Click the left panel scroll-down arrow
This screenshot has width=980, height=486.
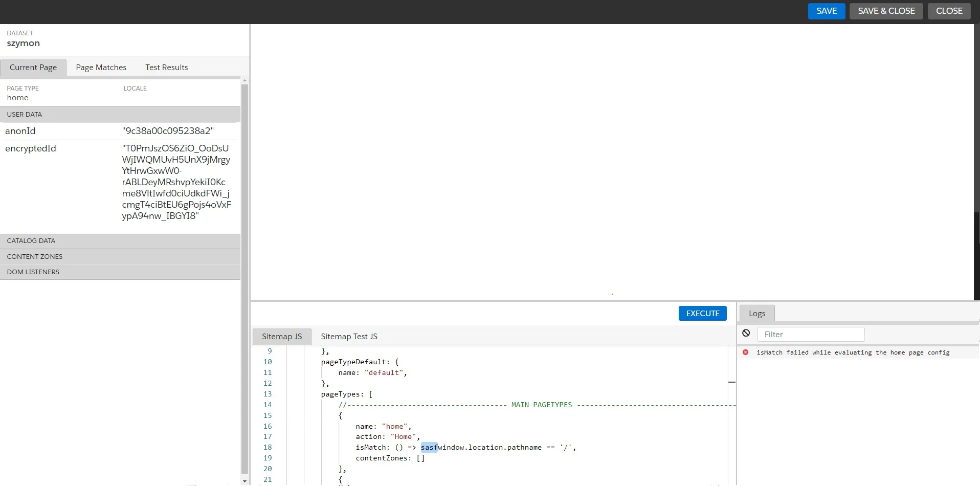pos(244,481)
